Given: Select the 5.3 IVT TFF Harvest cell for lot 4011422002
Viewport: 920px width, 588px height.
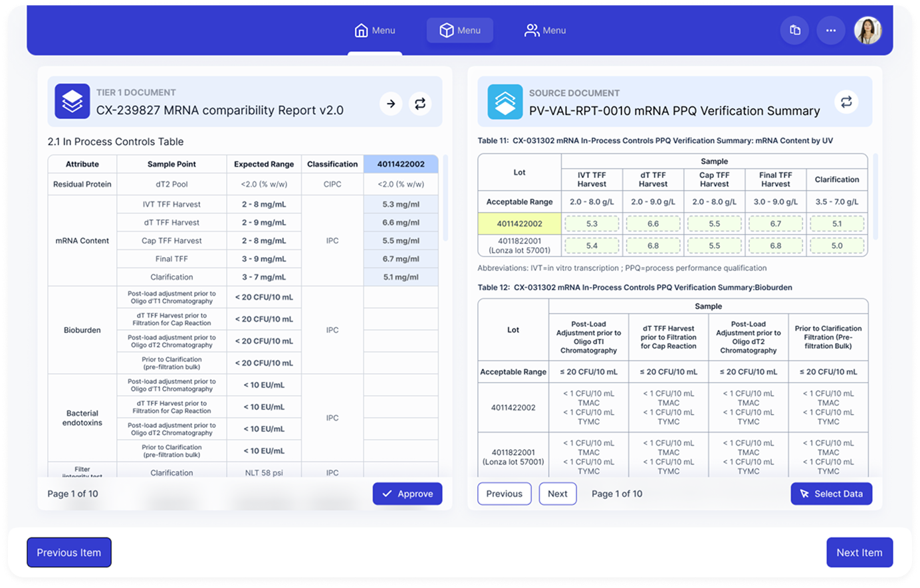Looking at the screenshot, I should pyautogui.click(x=592, y=223).
